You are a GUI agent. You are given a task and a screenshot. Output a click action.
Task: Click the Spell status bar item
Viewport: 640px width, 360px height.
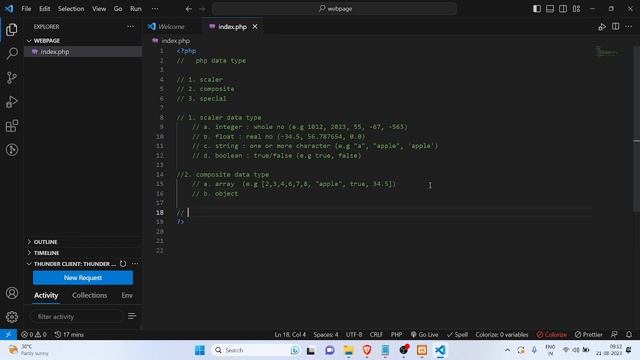click(x=457, y=334)
